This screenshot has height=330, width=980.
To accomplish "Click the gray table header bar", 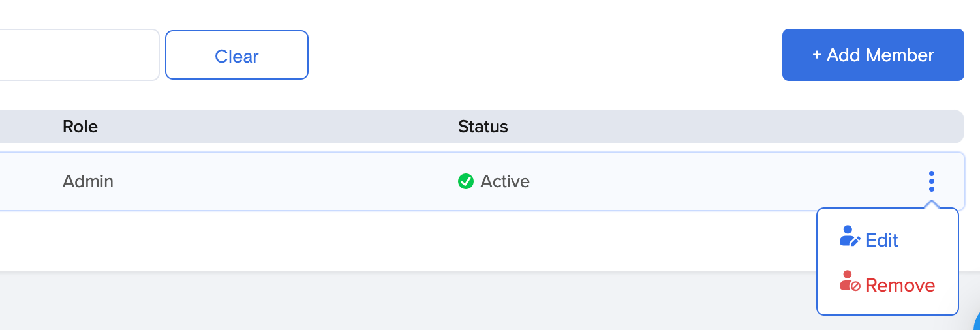I will (x=718, y=127).
